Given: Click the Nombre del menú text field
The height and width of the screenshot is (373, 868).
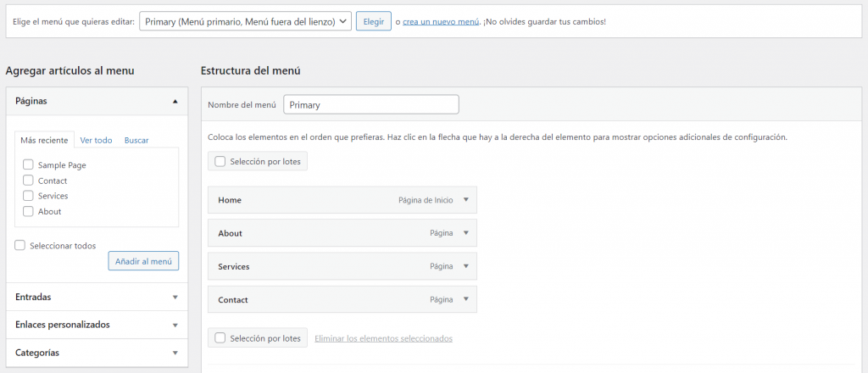Looking at the screenshot, I should [371, 104].
